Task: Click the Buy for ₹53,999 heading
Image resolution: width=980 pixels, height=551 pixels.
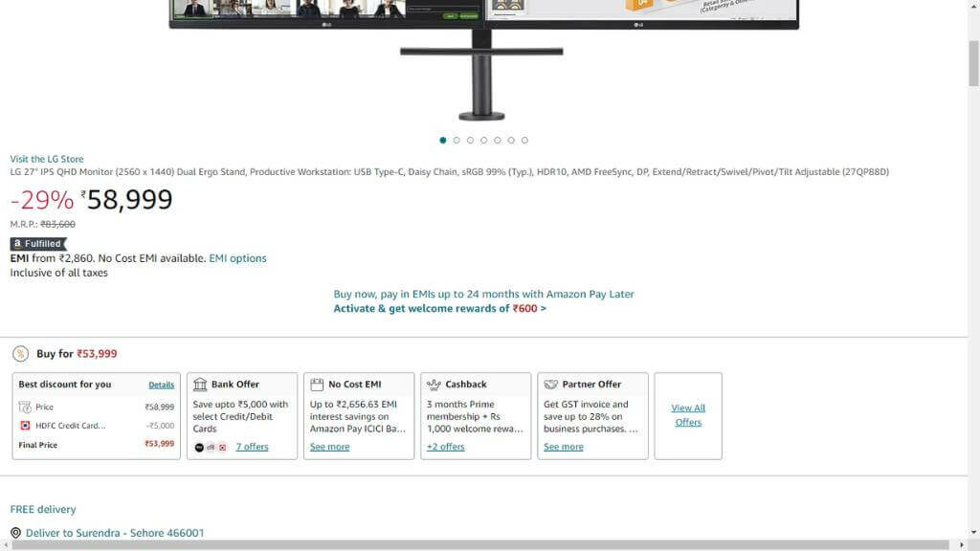Action: [x=77, y=354]
